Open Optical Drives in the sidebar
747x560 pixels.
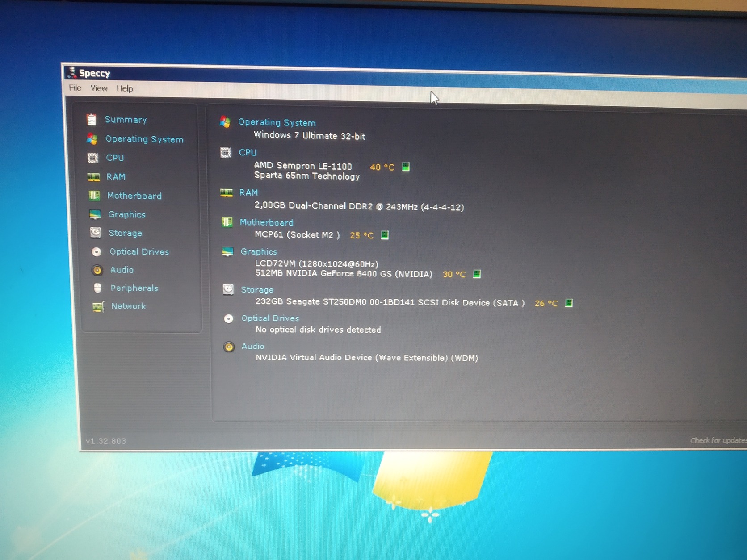pyautogui.click(x=139, y=251)
